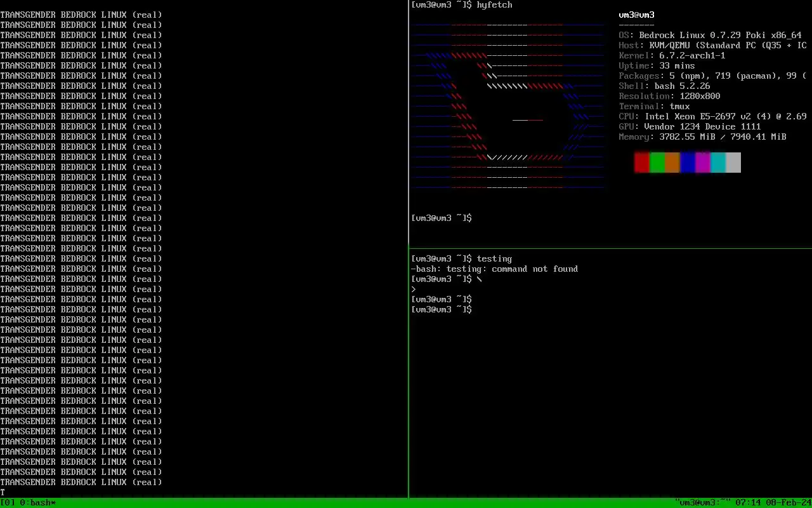Image resolution: width=812 pixels, height=508 pixels.
Task: Click the ">" continuation prompt
Action: [x=414, y=290]
